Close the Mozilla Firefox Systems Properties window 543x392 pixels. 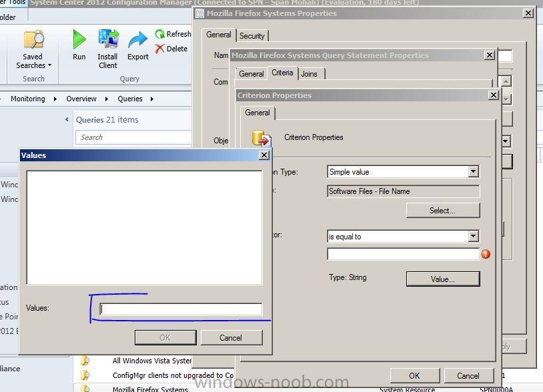click(x=528, y=13)
